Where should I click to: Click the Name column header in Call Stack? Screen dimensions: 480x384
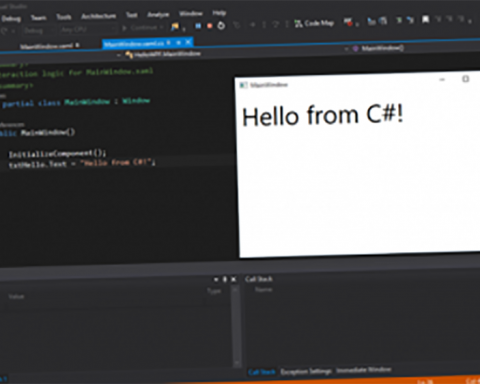[263, 290]
